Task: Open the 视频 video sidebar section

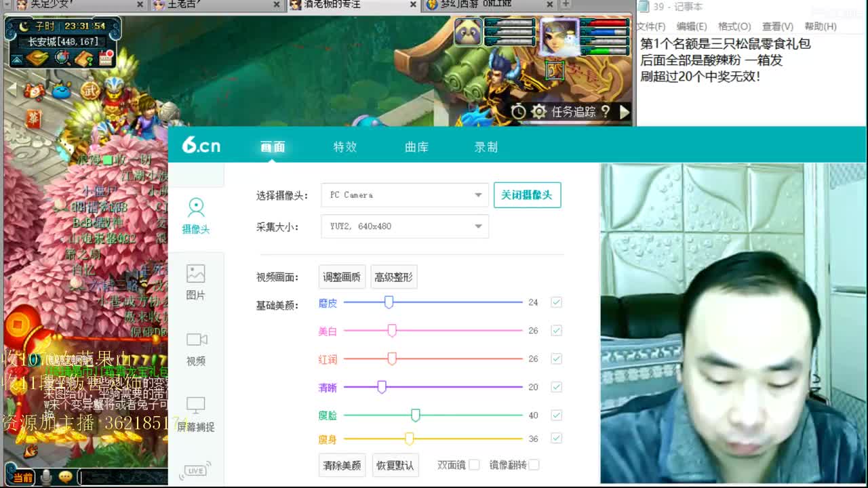Action: pos(197,348)
